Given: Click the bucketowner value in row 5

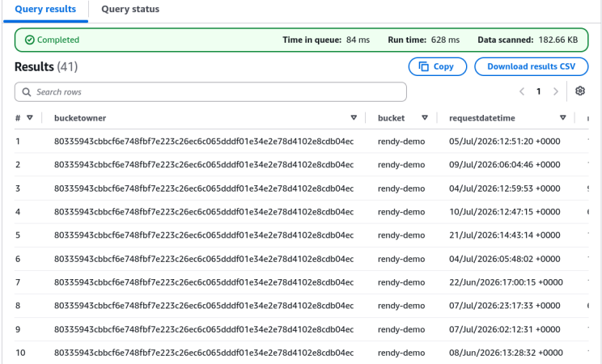Looking at the screenshot, I should tap(204, 235).
